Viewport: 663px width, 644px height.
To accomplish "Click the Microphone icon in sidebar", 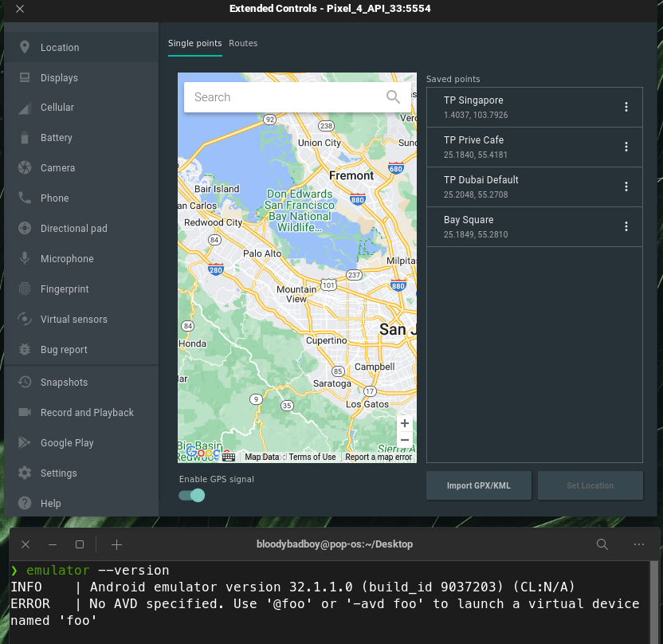I will click(25, 259).
